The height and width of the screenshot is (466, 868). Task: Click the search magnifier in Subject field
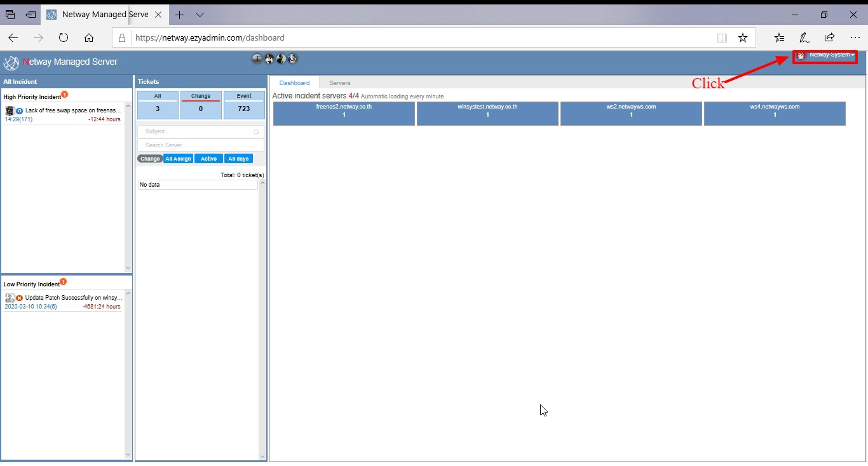click(x=256, y=131)
